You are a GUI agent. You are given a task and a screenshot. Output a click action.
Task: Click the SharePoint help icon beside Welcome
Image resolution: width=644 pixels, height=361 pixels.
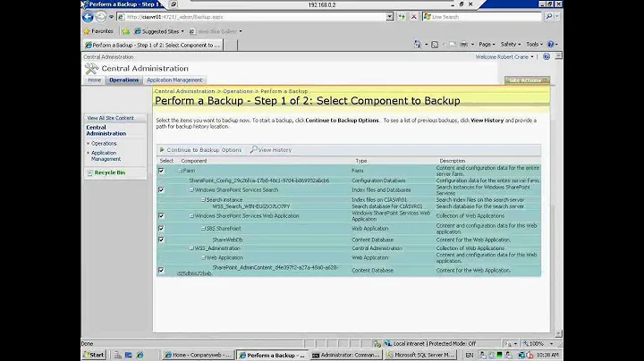(x=547, y=57)
